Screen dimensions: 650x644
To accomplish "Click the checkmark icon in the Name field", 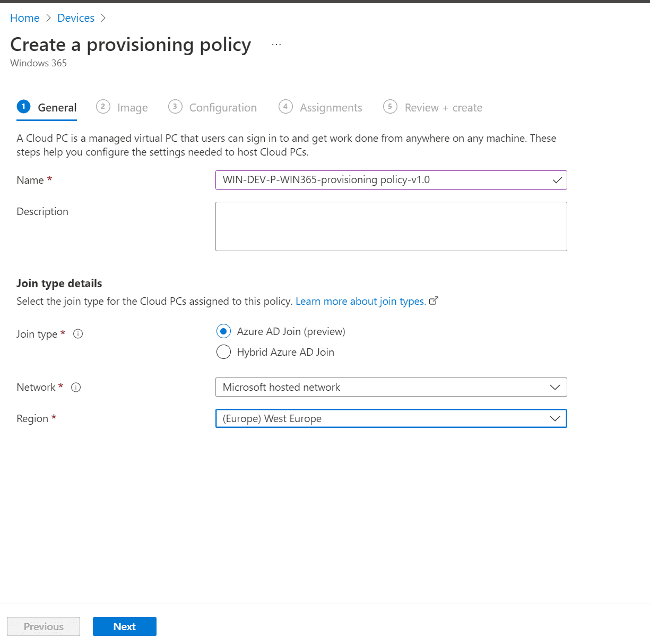I will tap(558, 180).
